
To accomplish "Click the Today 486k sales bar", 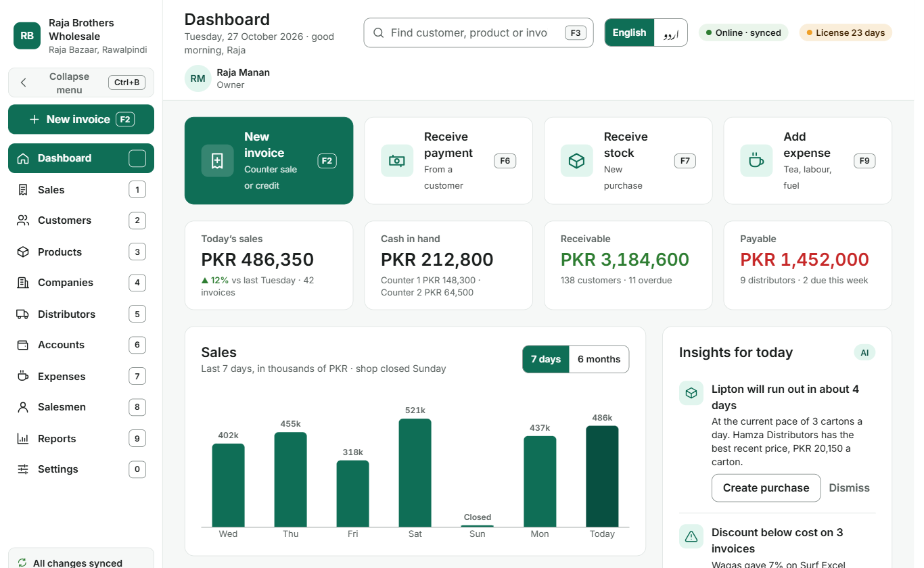I will [602, 476].
